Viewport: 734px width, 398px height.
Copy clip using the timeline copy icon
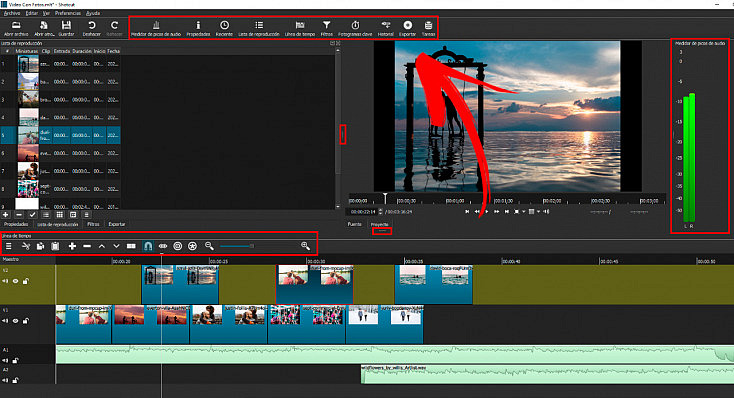(40, 246)
